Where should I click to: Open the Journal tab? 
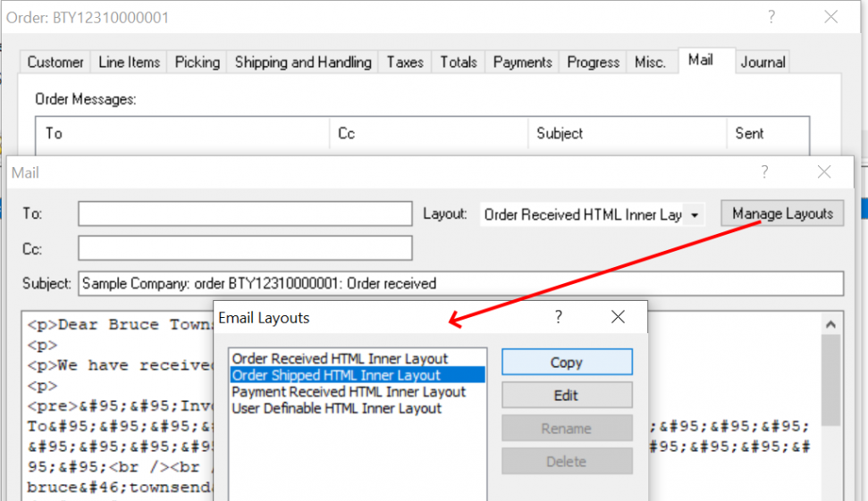[x=763, y=62]
